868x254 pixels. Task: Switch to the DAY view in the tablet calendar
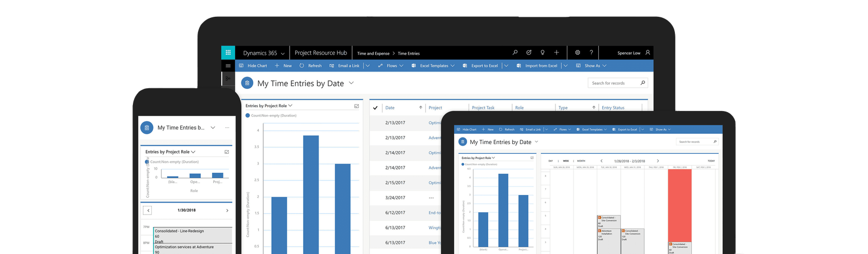pyautogui.click(x=551, y=161)
